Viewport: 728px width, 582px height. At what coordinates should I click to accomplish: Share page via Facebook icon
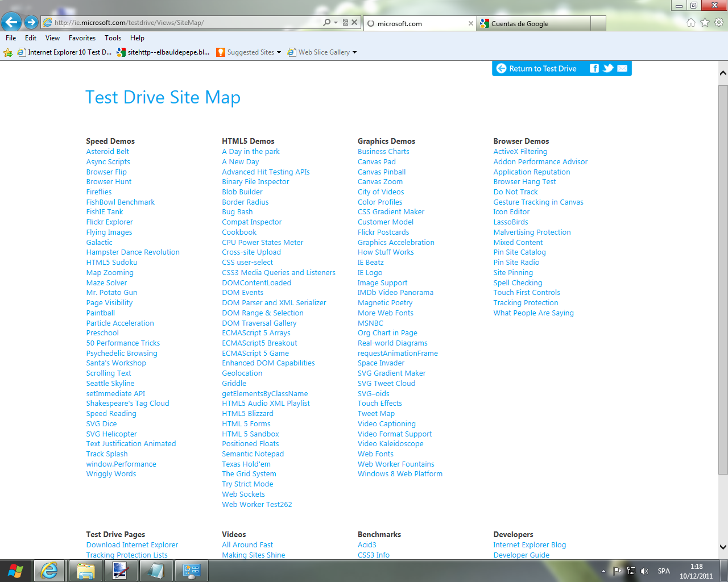(594, 68)
